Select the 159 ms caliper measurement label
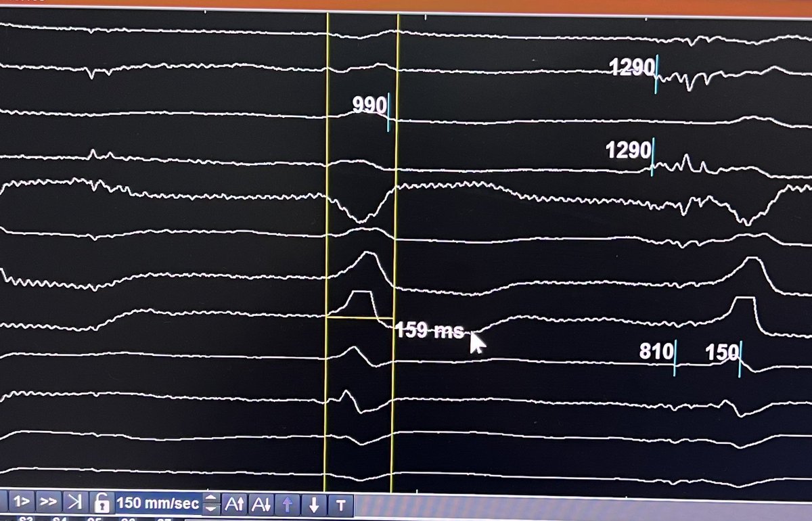This screenshot has width=812, height=521. point(430,331)
